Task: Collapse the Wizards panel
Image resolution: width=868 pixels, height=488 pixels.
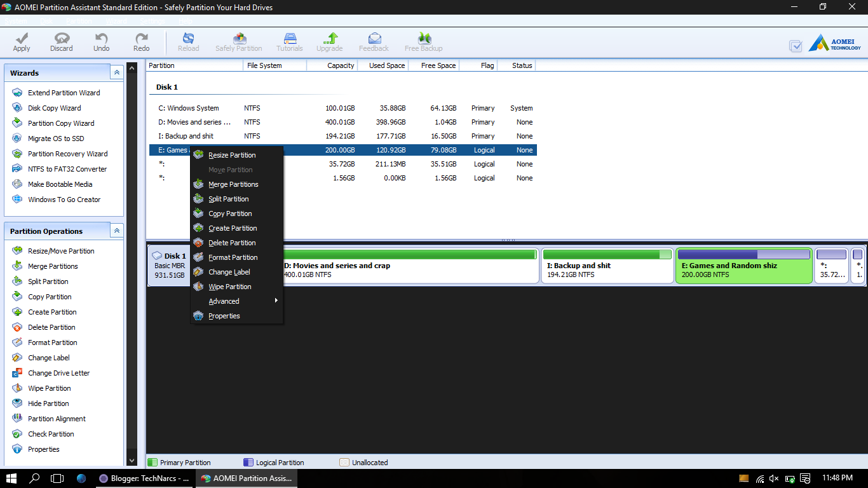Action: pos(117,72)
